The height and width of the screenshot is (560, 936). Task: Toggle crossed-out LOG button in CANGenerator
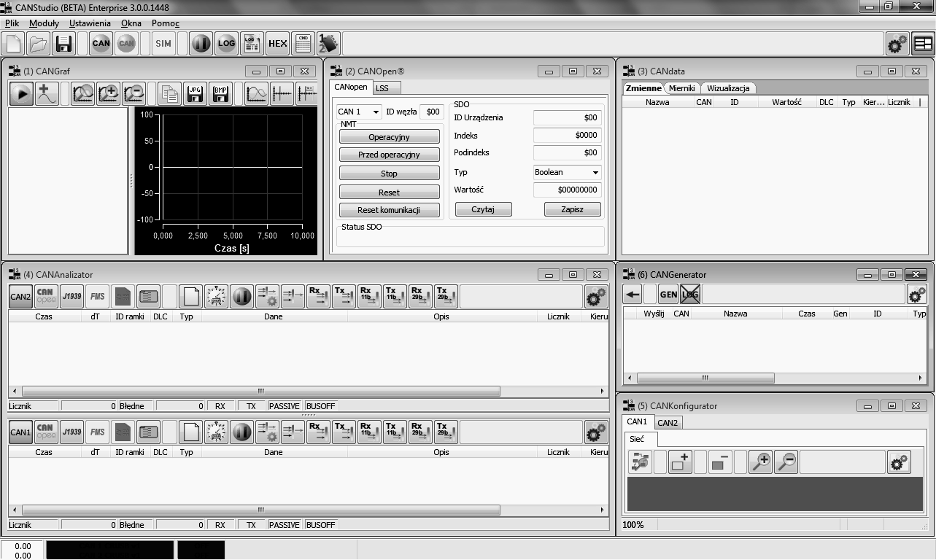[689, 295]
